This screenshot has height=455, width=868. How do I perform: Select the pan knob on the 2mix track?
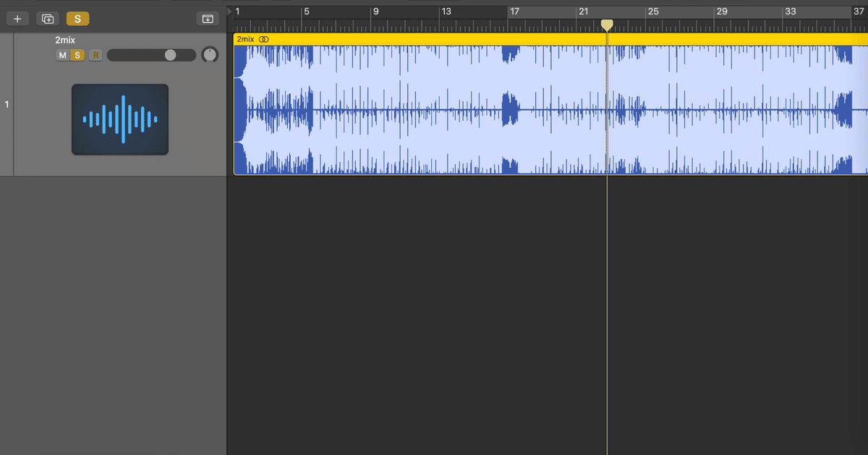tap(210, 54)
